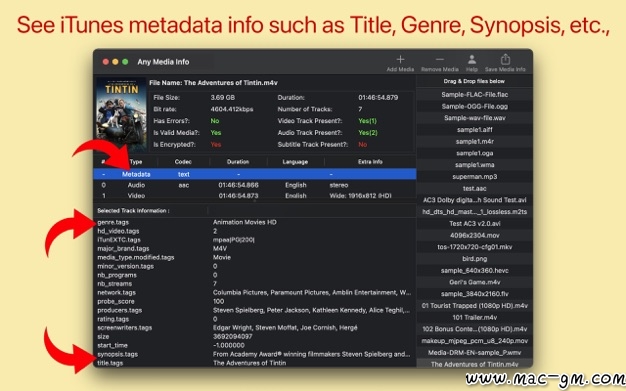
Task: Click the 01:46:54.879 duration value
Action: pos(378,97)
